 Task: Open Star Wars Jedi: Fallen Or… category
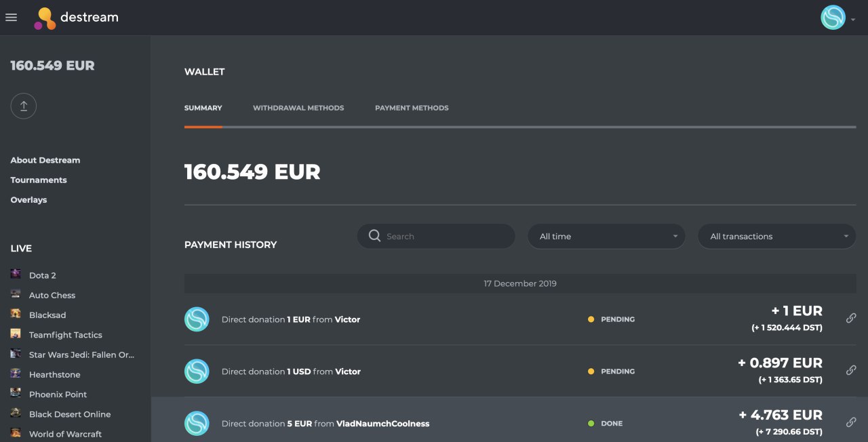pos(82,355)
